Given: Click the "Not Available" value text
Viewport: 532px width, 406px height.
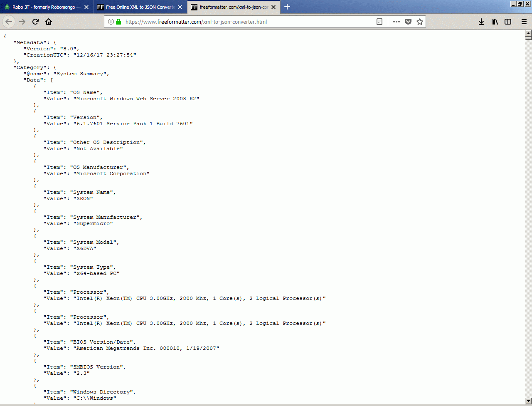Looking at the screenshot, I should (x=98, y=149).
